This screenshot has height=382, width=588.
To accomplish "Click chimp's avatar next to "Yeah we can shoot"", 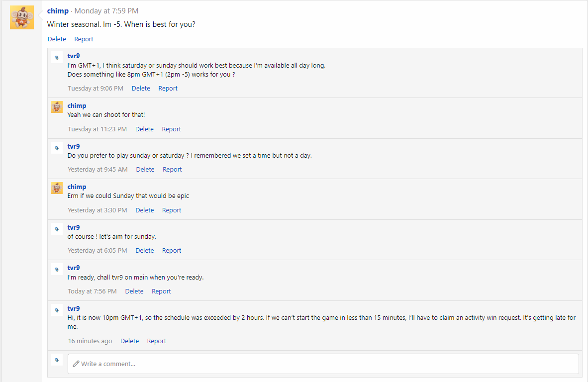I will point(57,107).
